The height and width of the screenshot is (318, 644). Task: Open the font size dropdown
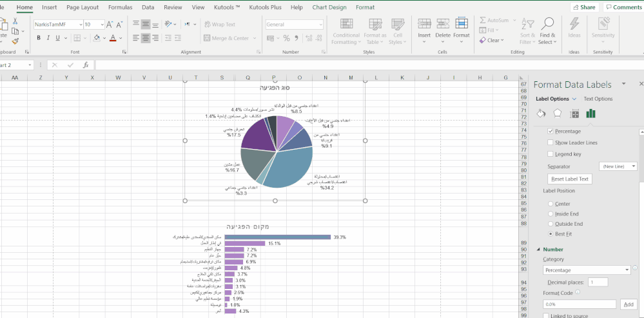[x=101, y=25]
